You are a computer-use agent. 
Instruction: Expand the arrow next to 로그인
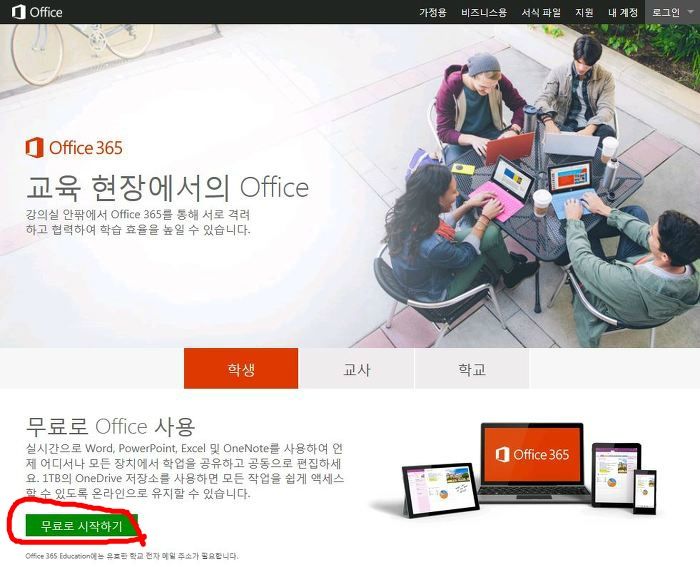(689, 13)
